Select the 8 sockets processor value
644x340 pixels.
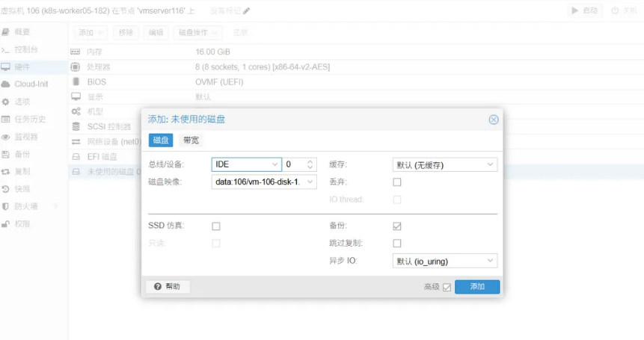(x=263, y=67)
